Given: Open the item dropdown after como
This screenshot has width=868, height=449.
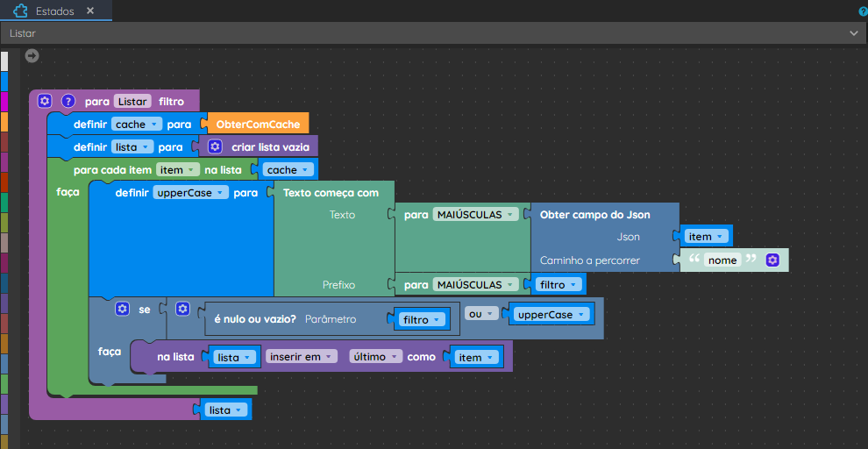Looking at the screenshot, I should 476,357.
